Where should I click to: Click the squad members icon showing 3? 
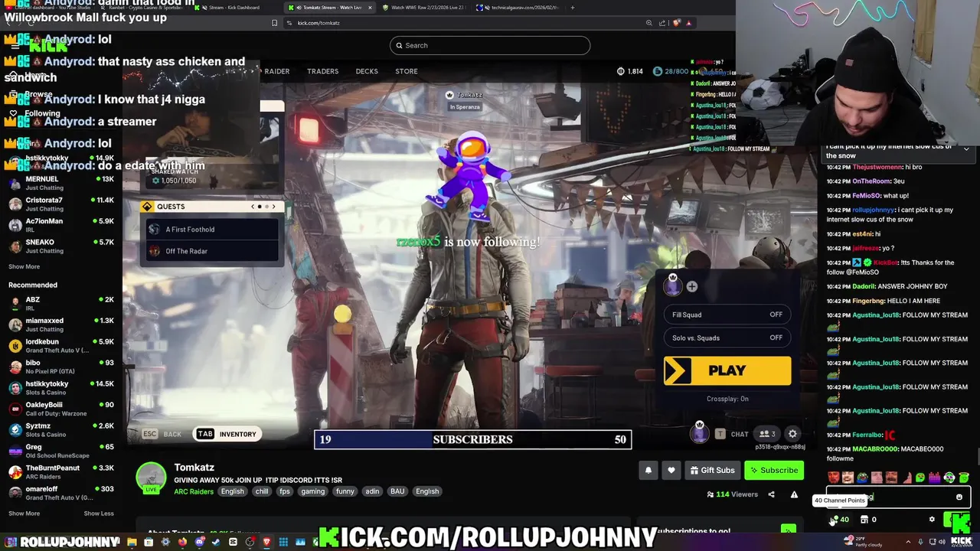[767, 434]
